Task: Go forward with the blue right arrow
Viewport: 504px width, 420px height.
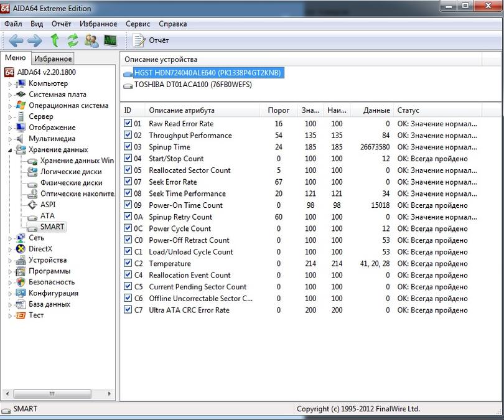Action: 35,41
